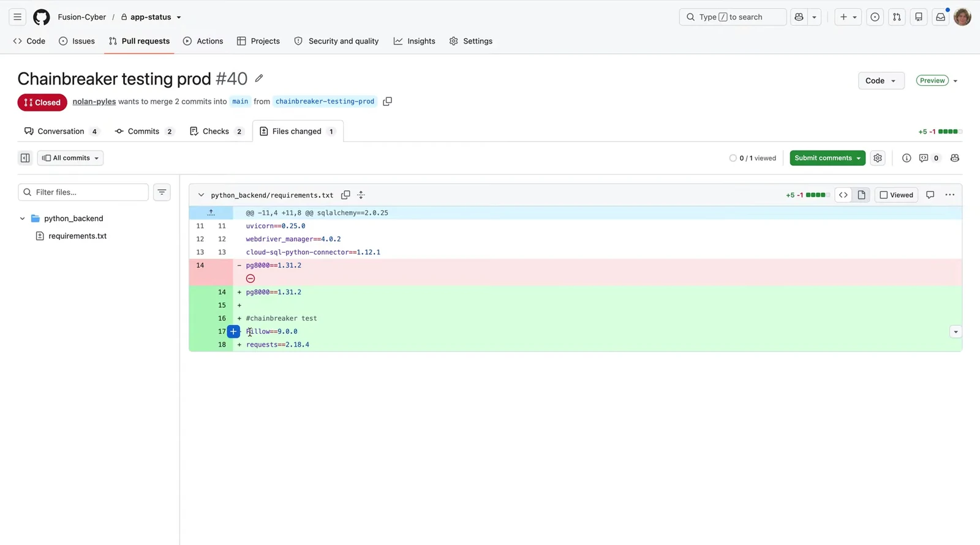The width and height of the screenshot is (980, 545).
Task: Switch to the Insights tab
Action: 415,41
